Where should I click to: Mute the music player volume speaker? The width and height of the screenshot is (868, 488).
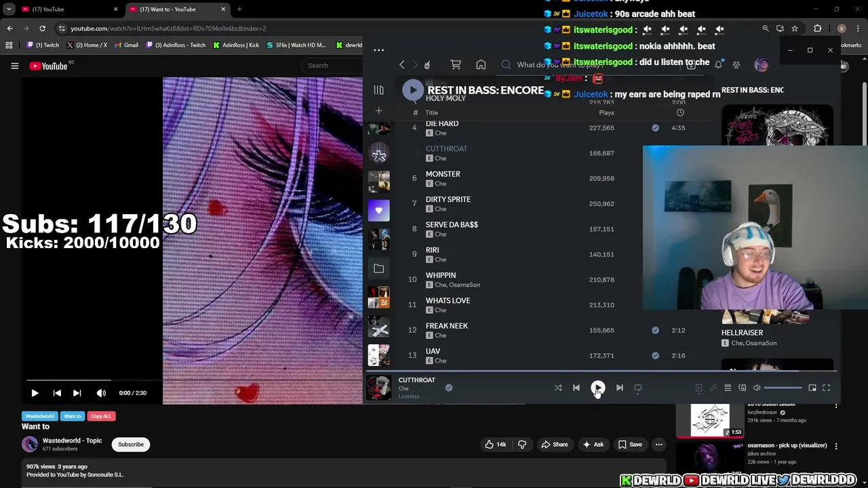pyautogui.click(x=757, y=388)
